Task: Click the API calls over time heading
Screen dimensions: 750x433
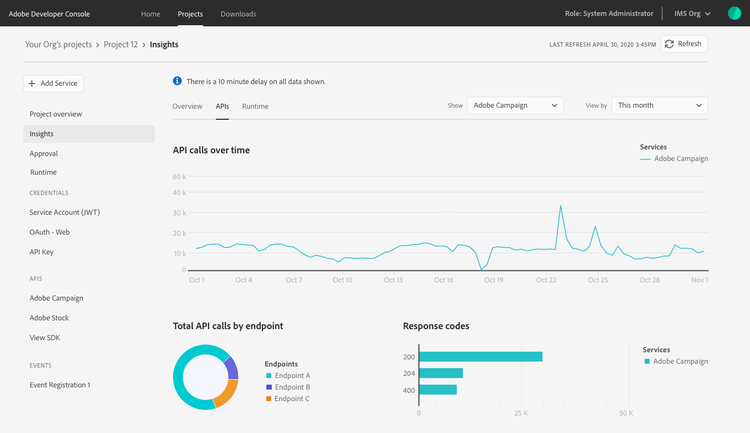Action: 211,150
